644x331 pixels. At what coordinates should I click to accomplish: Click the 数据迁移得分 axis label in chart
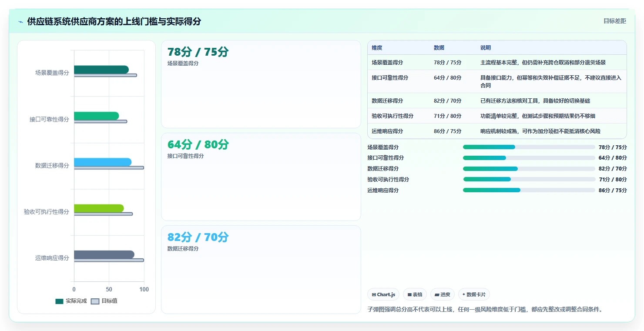coord(52,165)
